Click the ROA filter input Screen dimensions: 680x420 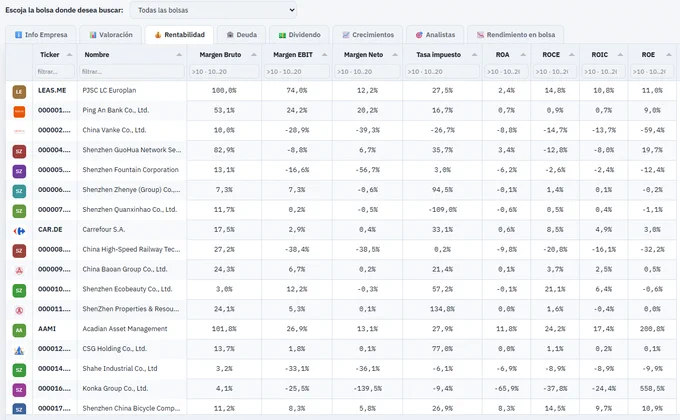tap(507, 72)
